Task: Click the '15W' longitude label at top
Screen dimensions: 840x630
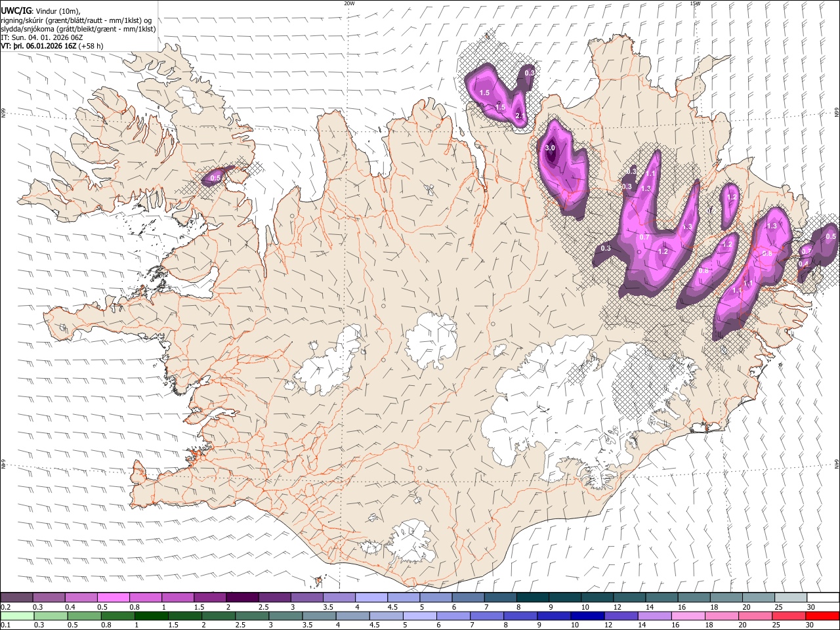Action: point(695,3)
